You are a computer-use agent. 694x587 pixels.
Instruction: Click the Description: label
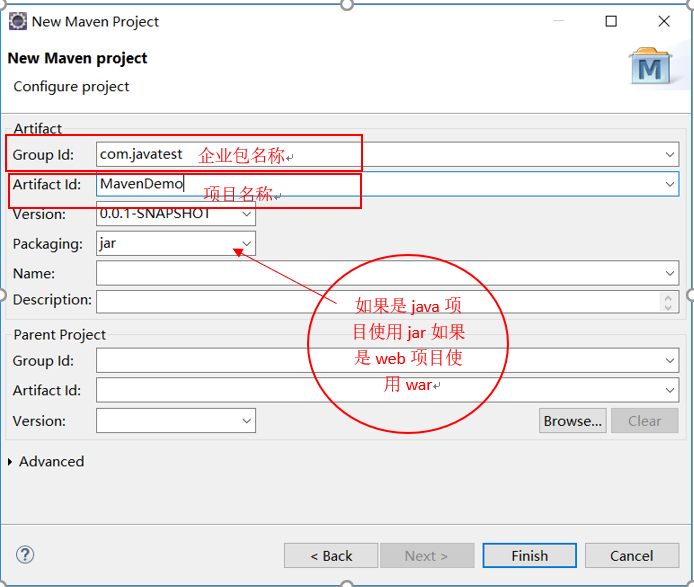52,300
